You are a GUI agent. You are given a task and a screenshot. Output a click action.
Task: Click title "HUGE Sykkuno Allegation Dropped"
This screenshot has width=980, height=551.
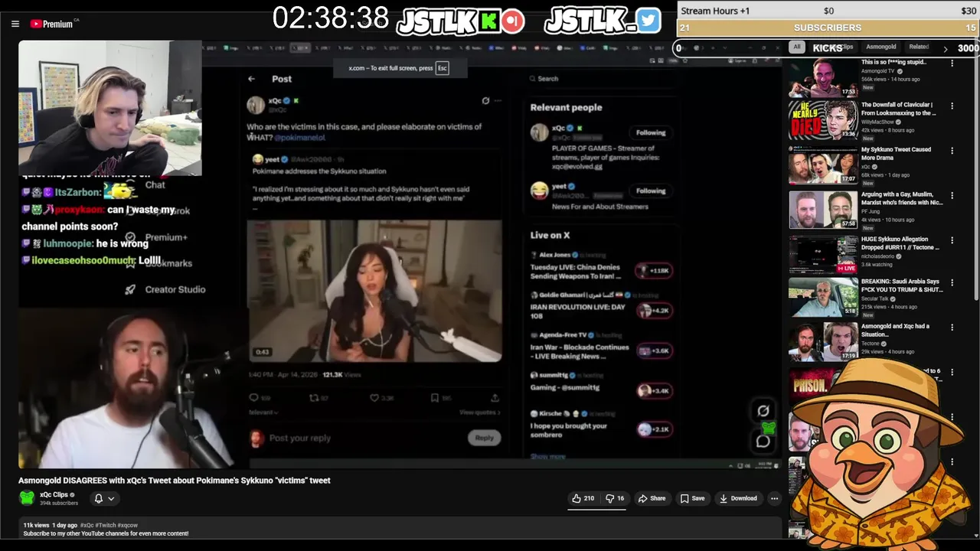899,243
